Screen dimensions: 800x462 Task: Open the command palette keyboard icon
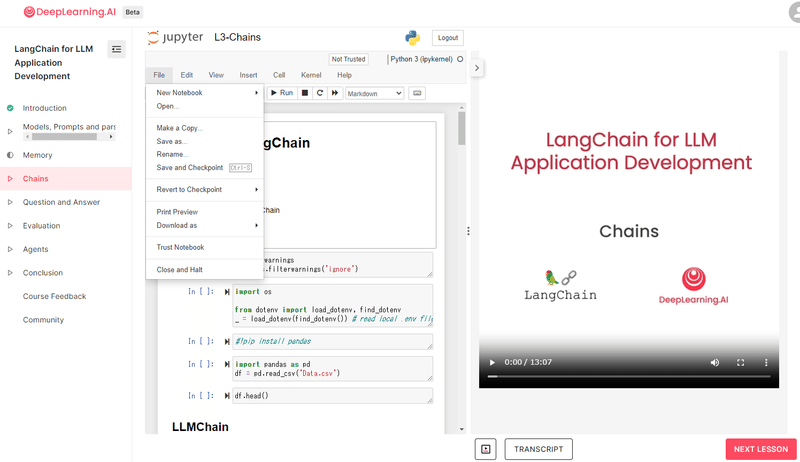click(417, 93)
